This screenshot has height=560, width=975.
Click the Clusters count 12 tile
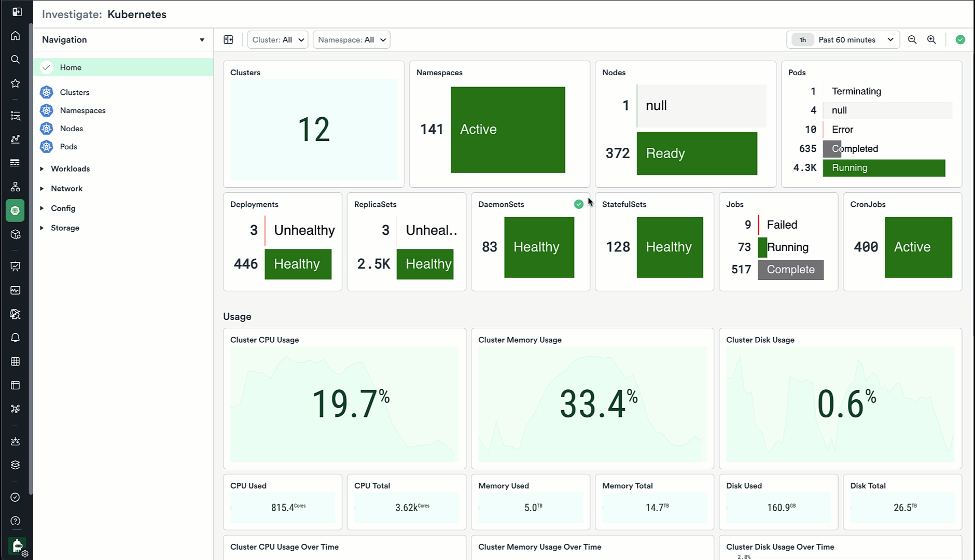tap(314, 130)
